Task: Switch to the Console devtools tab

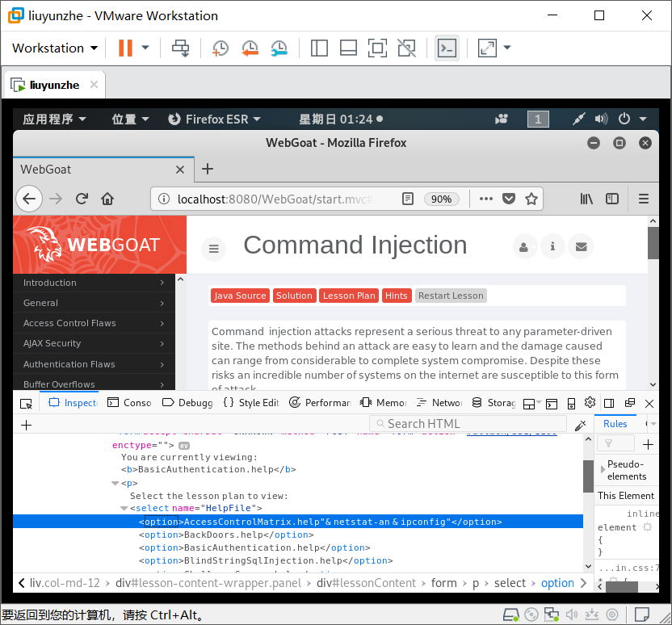Action: [129, 403]
